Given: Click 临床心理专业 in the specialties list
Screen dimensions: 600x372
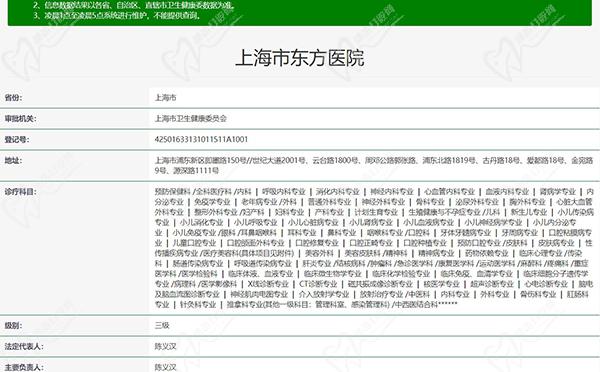Looking at the screenshot, I should (540, 253).
